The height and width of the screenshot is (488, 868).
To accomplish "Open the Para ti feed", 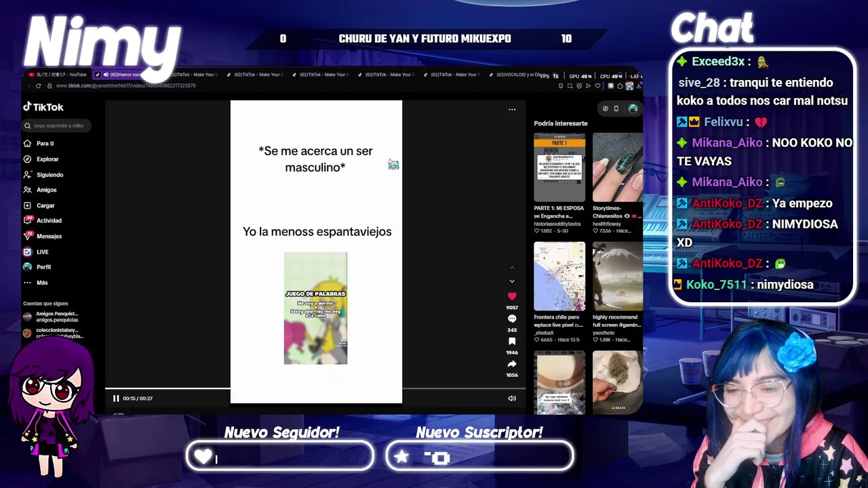I will pos(39,144).
